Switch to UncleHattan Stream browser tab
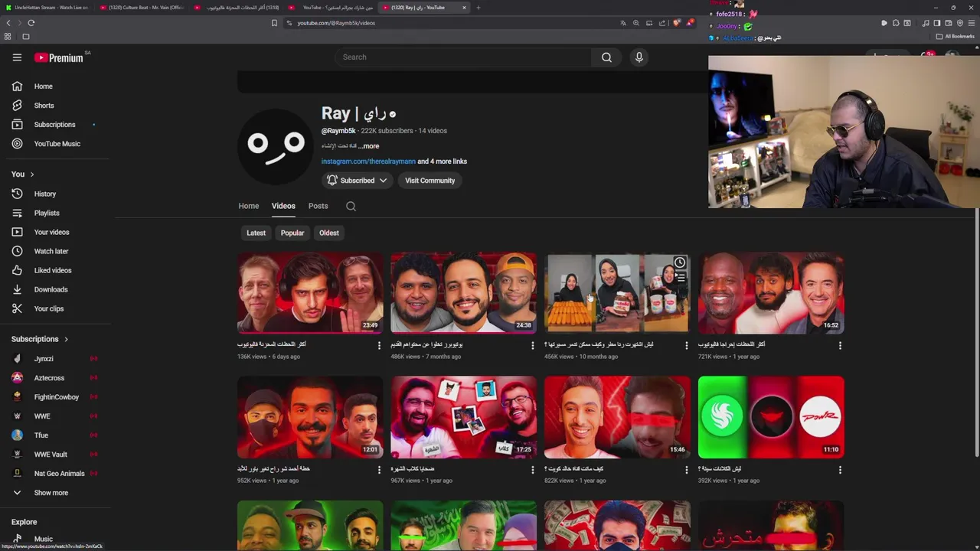This screenshot has height=551, width=980. [x=46, y=8]
